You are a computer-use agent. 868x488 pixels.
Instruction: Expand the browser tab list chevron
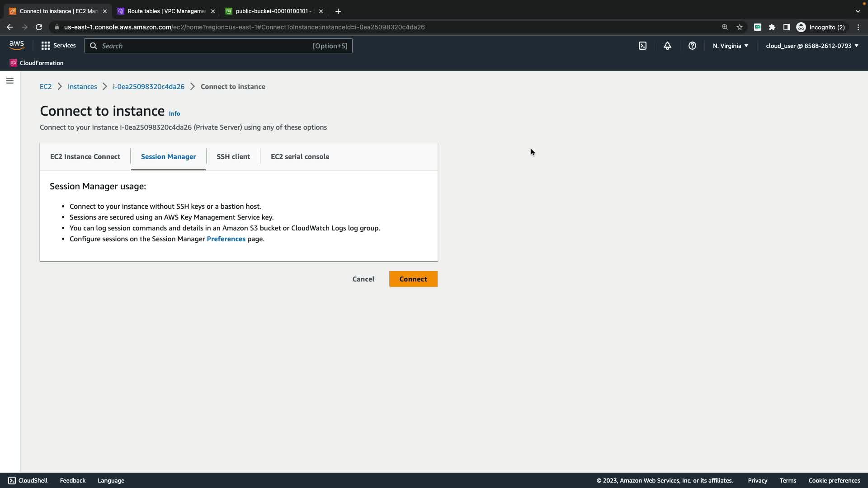(858, 11)
